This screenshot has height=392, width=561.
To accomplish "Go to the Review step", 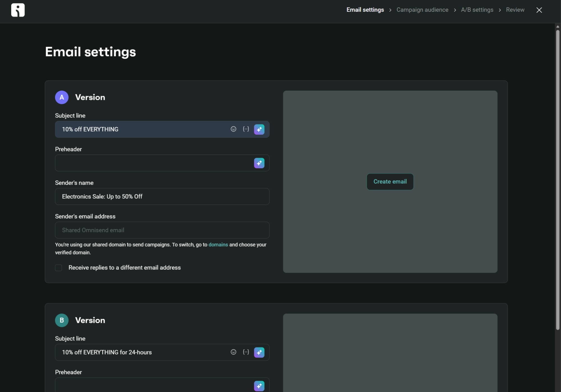I will 515,10.
